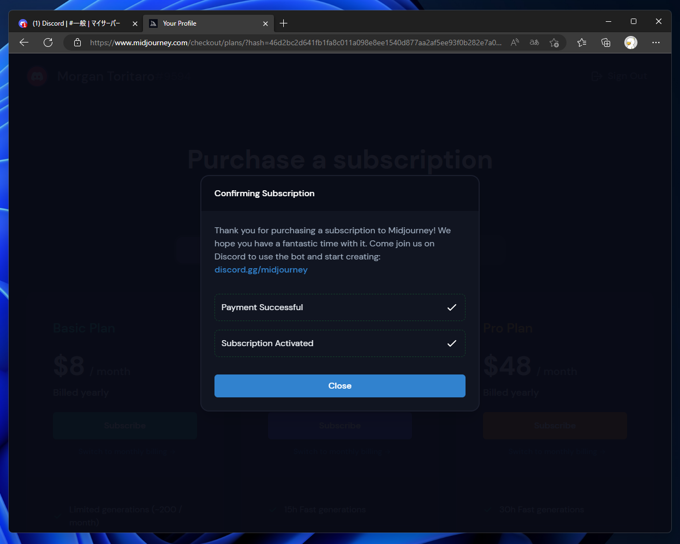Viewport: 680px width, 544px height.
Task: Open the Favorites list icon
Action: [x=582, y=43]
